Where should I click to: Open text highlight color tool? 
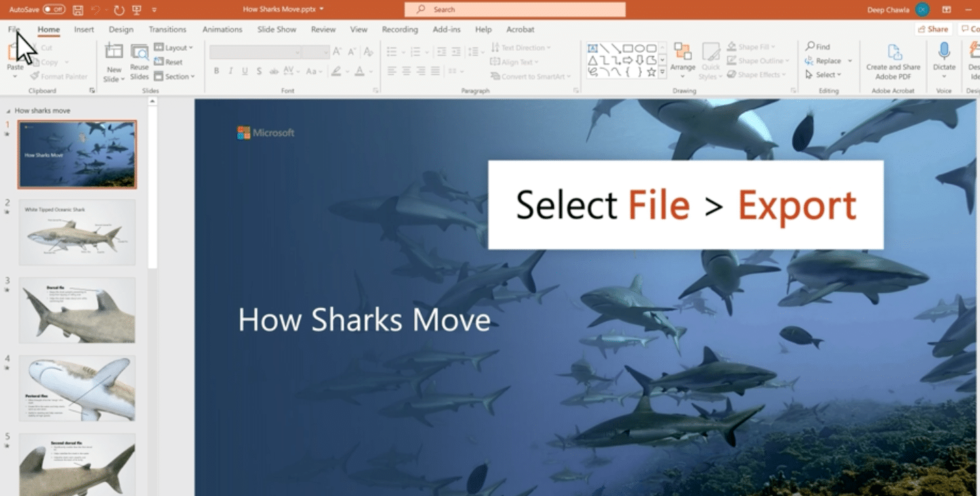(x=336, y=71)
